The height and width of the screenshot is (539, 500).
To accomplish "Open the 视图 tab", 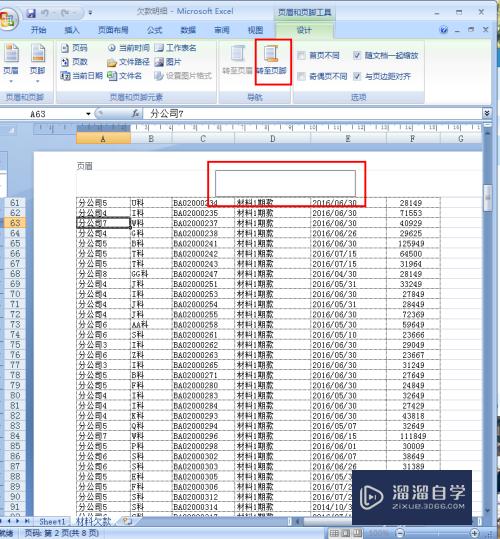I will tap(255, 30).
